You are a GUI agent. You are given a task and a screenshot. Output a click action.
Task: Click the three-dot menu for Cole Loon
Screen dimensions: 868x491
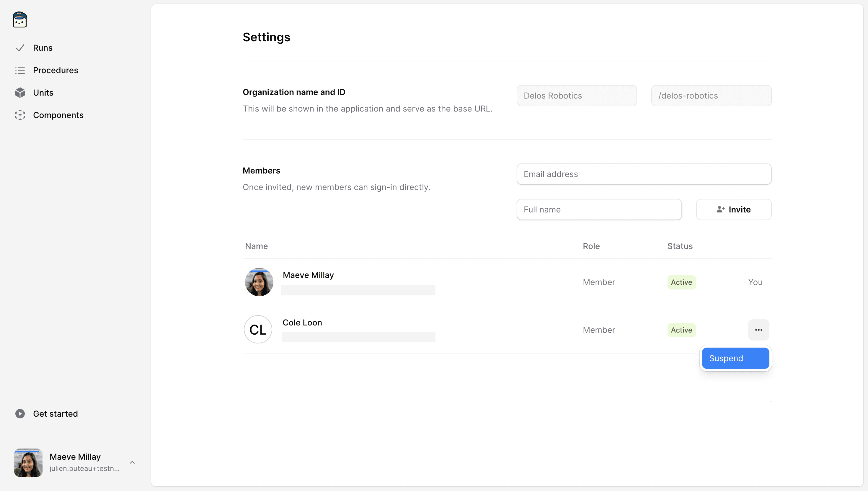click(x=758, y=330)
